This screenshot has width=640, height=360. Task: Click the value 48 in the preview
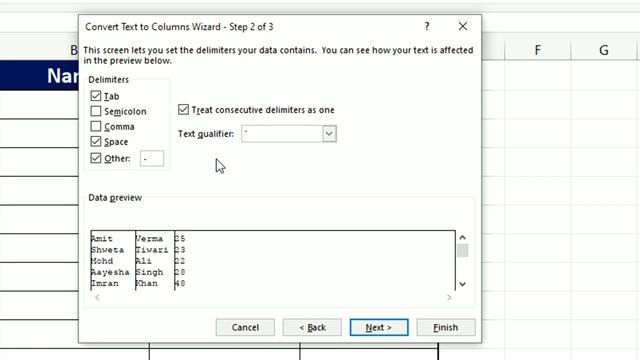click(x=180, y=283)
